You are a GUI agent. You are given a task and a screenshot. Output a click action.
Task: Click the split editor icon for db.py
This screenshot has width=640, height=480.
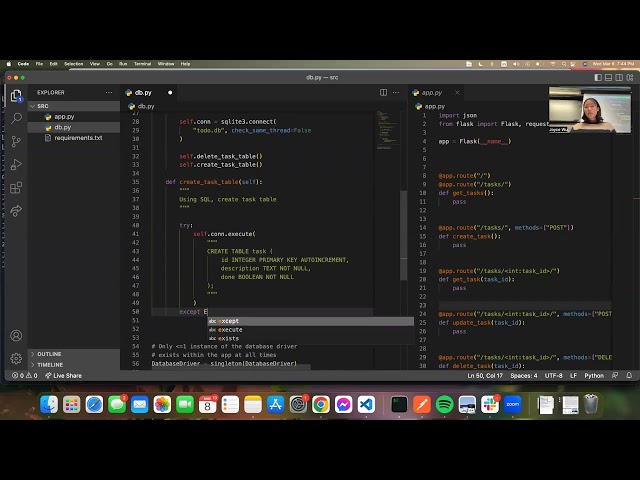pos(383,93)
